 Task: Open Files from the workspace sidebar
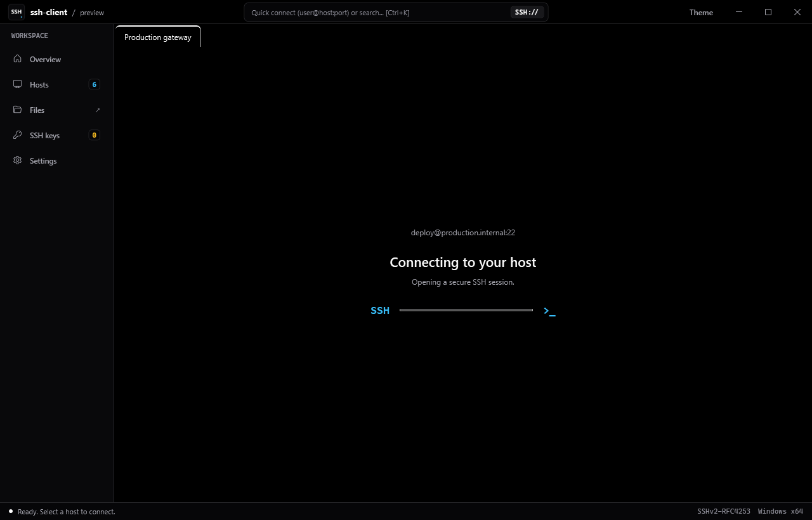pyautogui.click(x=57, y=110)
